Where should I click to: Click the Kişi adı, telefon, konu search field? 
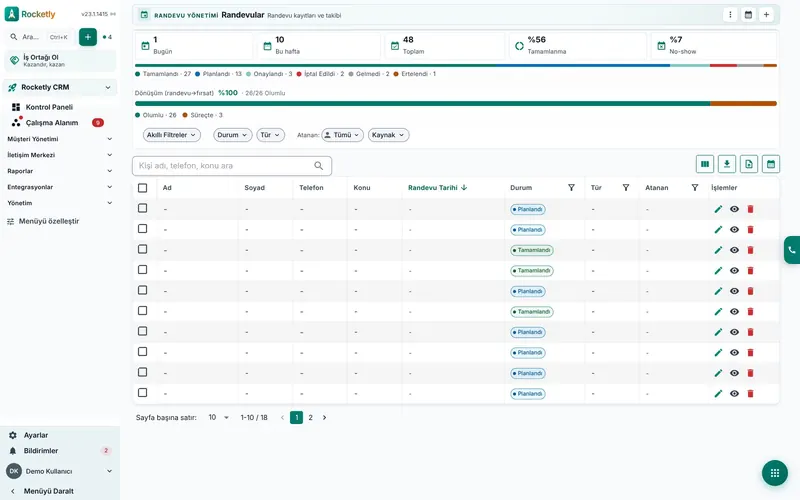[x=232, y=166]
